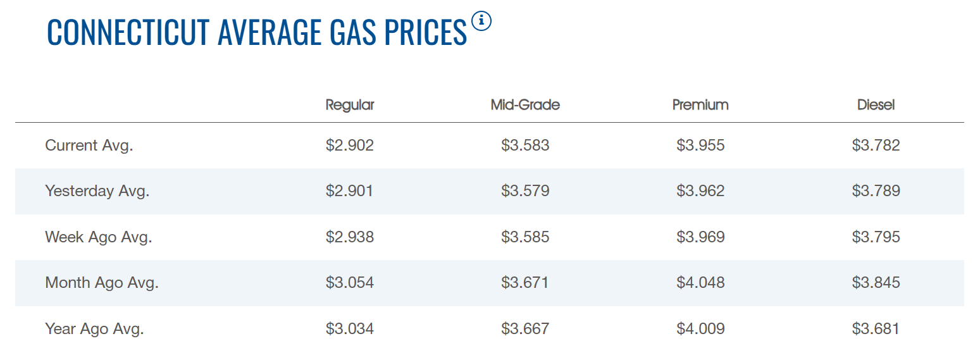Click the current mid-grade price $3.583
The image size is (980, 360).
525,146
